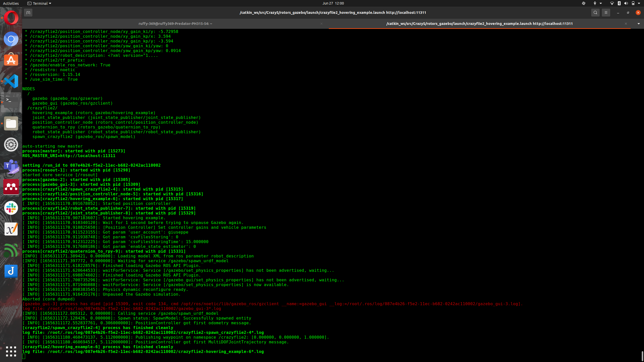
Task: Click 'auto-starting new master' line
Action: pyautogui.click(x=52, y=146)
